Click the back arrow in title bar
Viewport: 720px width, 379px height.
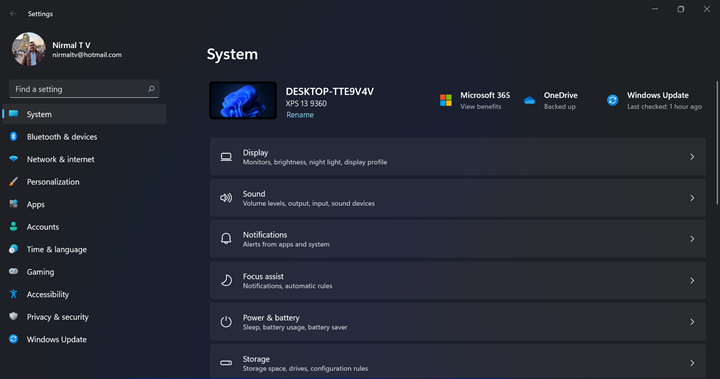pyautogui.click(x=13, y=14)
